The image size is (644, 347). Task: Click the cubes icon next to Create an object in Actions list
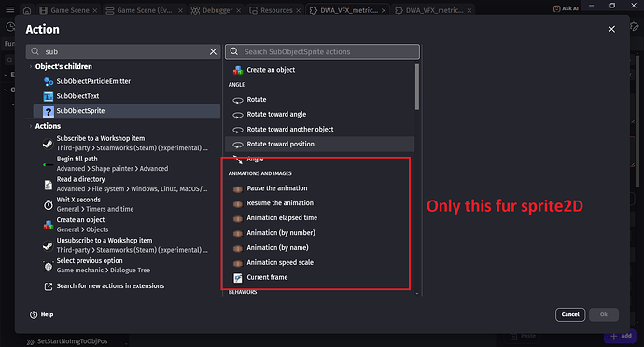[48, 225]
